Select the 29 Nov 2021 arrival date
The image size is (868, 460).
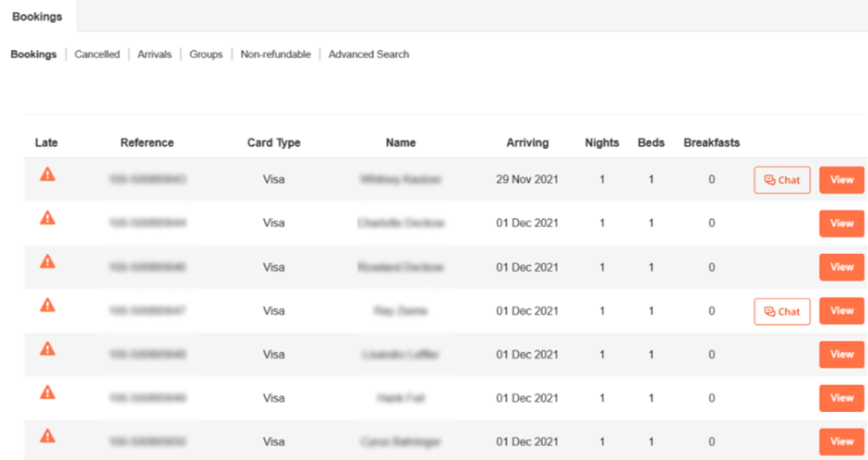point(527,179)
